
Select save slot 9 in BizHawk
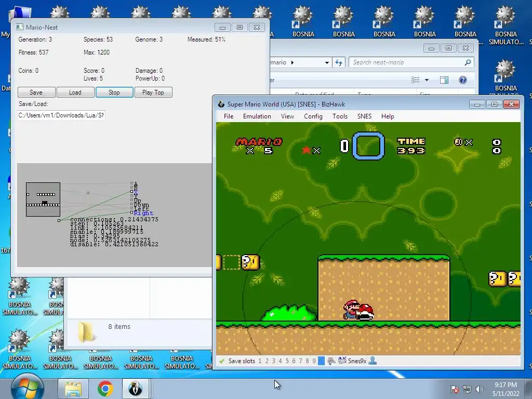[314, 361]
